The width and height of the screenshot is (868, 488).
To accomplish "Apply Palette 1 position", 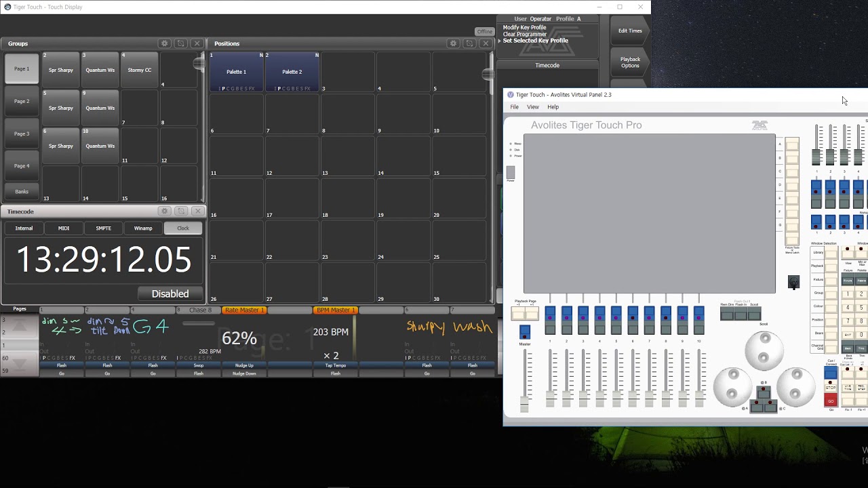I will click(236, 72).
